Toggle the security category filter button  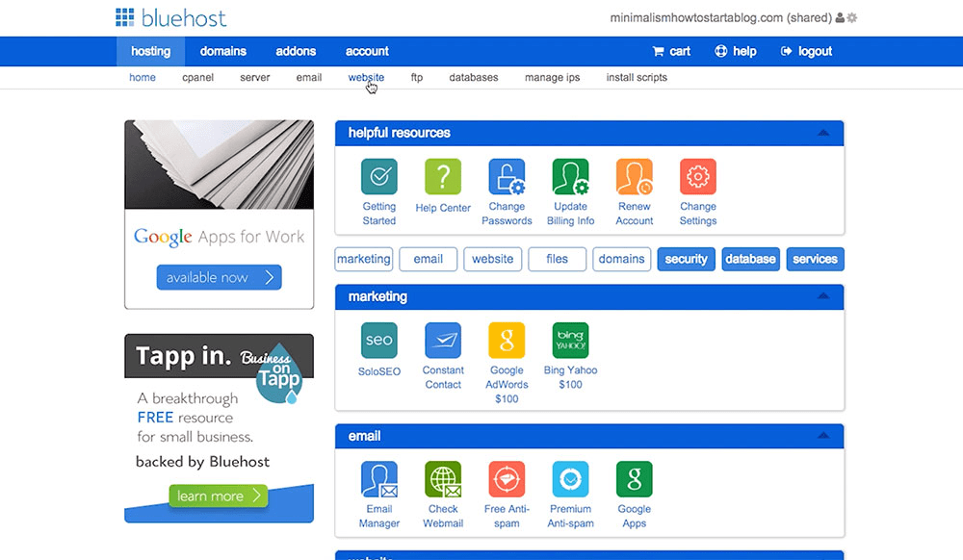tap(686, 259)
